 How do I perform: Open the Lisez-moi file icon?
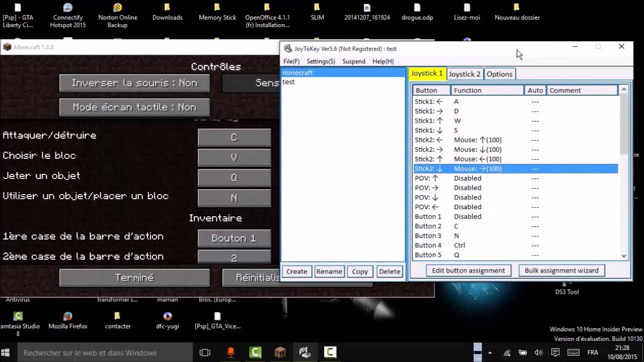(x=467, y=12)
